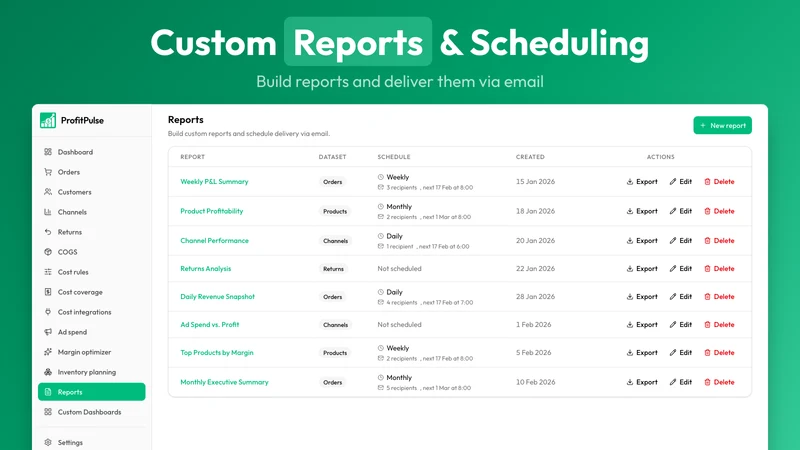Delete the Channel Performance report

point(719,241)
